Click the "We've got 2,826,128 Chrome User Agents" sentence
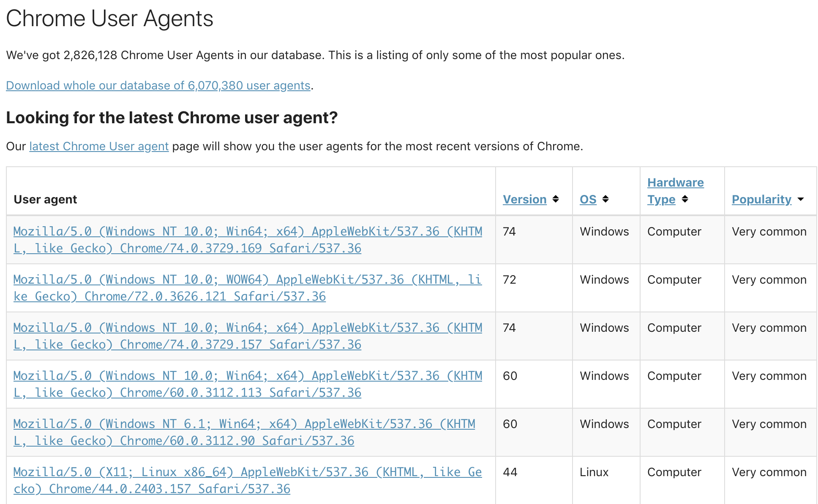The height and width of the screenshot is (504, 818). coord(315,55)
